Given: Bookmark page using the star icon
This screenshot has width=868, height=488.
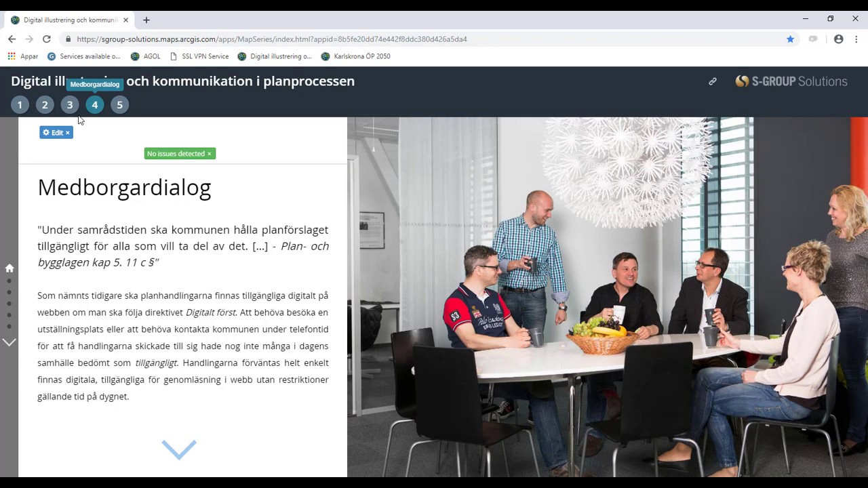Looking at the screenshot, I should pyautogui.click(x=790, y=39).
